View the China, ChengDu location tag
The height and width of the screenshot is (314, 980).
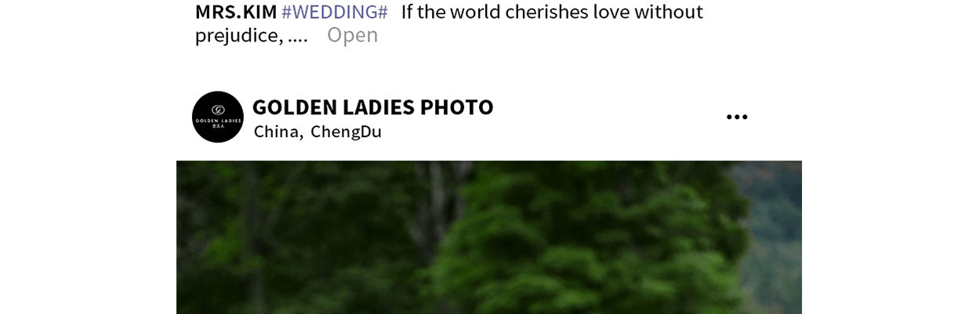[318, 132]
